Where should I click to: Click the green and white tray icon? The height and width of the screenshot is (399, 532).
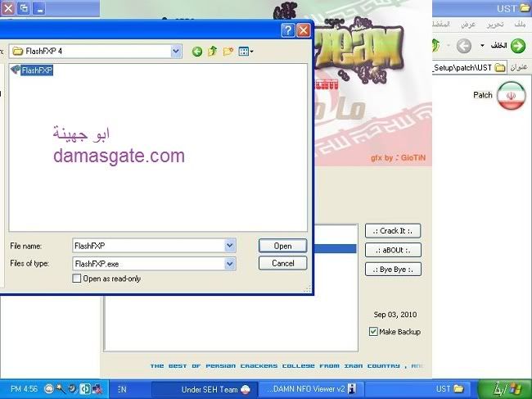click(x=84, y=389)
